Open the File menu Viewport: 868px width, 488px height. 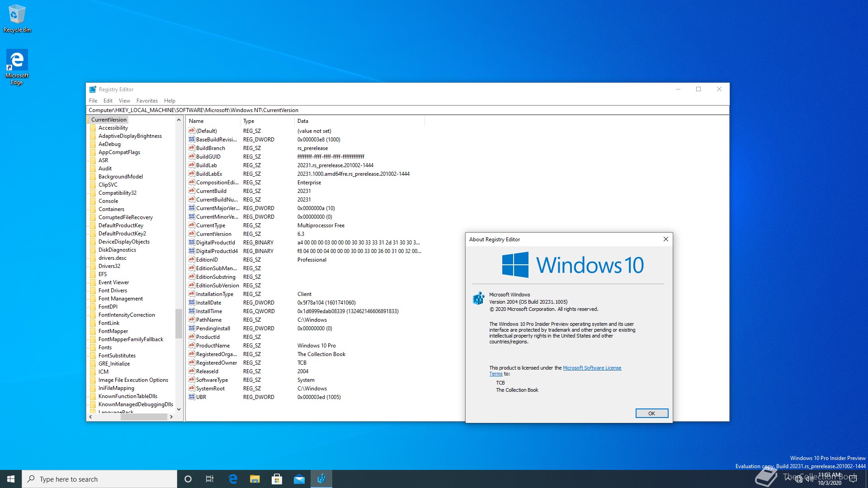(93, 101)
